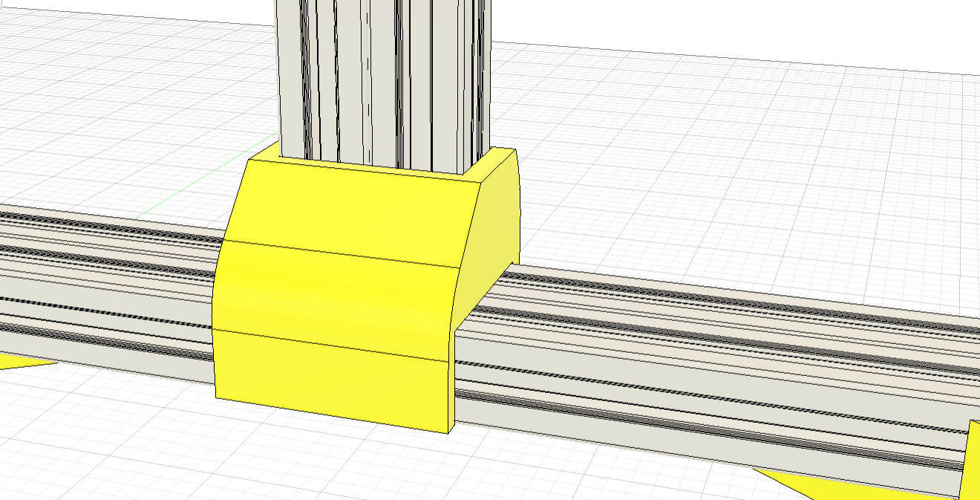Select the yellow bracket's upper front face
Image resolution: width=980 pixels, height=500 pixels.
pos(349,208)
